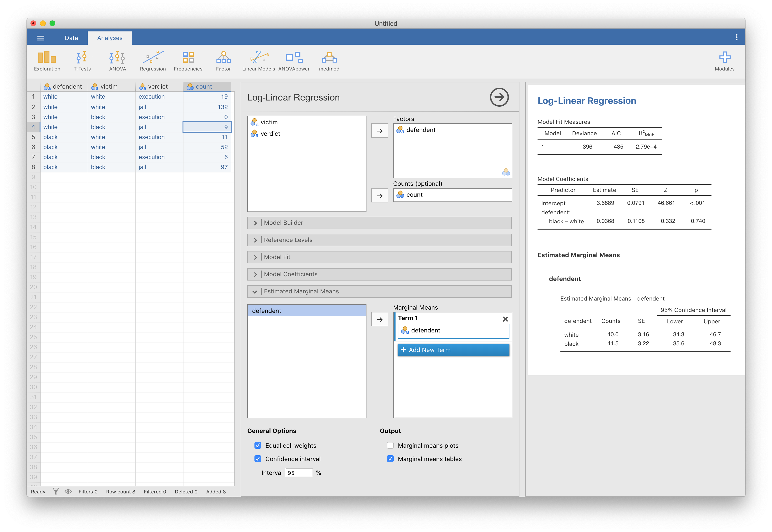Expand the Model Fit section
This screenshot has width=772, height=532.
click(x=379, y=257)
